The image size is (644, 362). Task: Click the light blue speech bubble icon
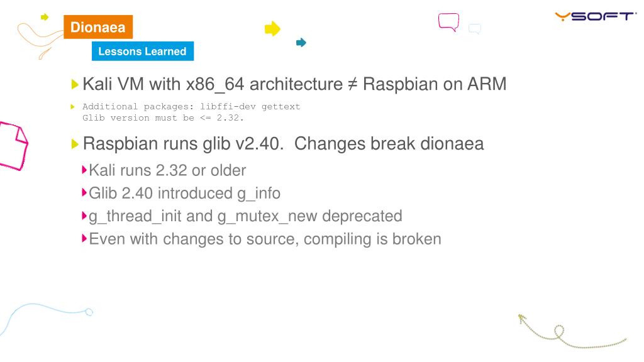pyautogui.click(x=475, y=29)
